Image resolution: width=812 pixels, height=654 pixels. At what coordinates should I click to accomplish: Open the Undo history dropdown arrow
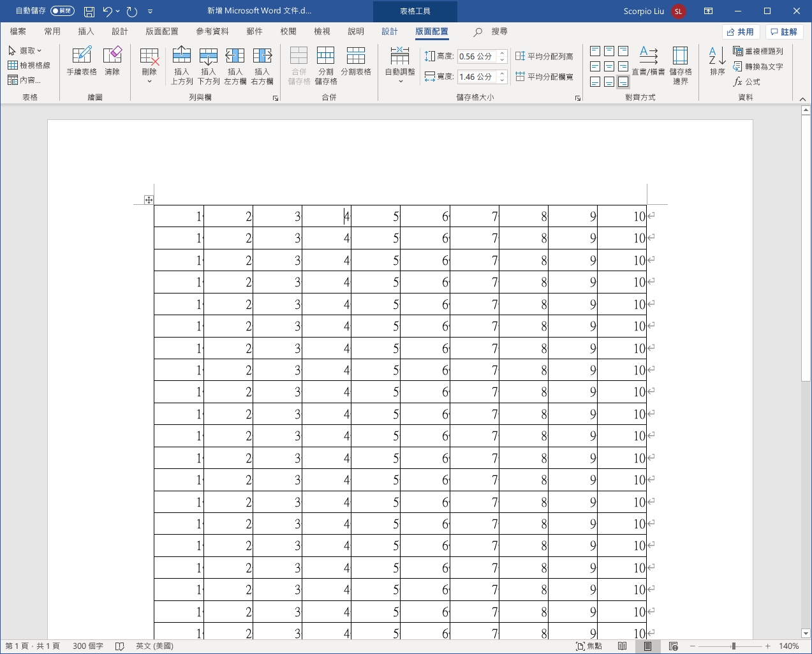pyautogui.click(x=118, y=11)
